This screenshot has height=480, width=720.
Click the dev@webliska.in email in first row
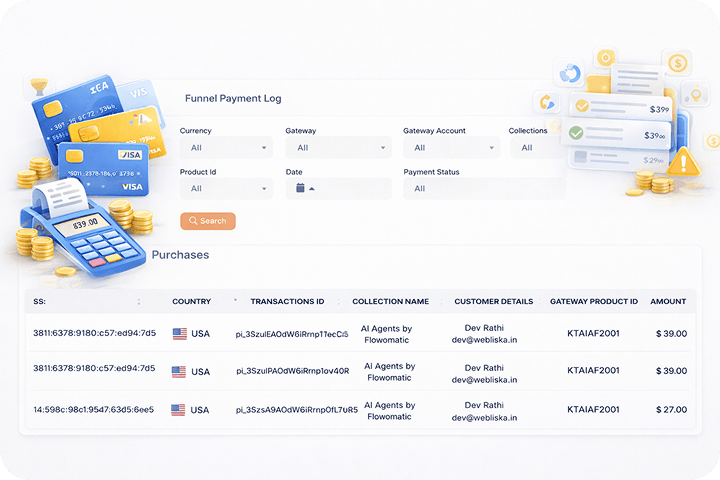[486, 340]
